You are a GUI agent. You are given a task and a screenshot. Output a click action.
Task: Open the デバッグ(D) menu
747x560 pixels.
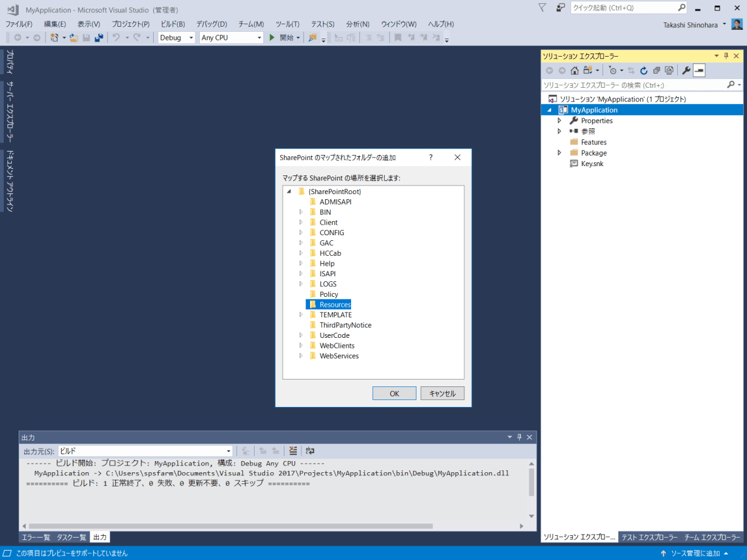[x=212, y=24]
